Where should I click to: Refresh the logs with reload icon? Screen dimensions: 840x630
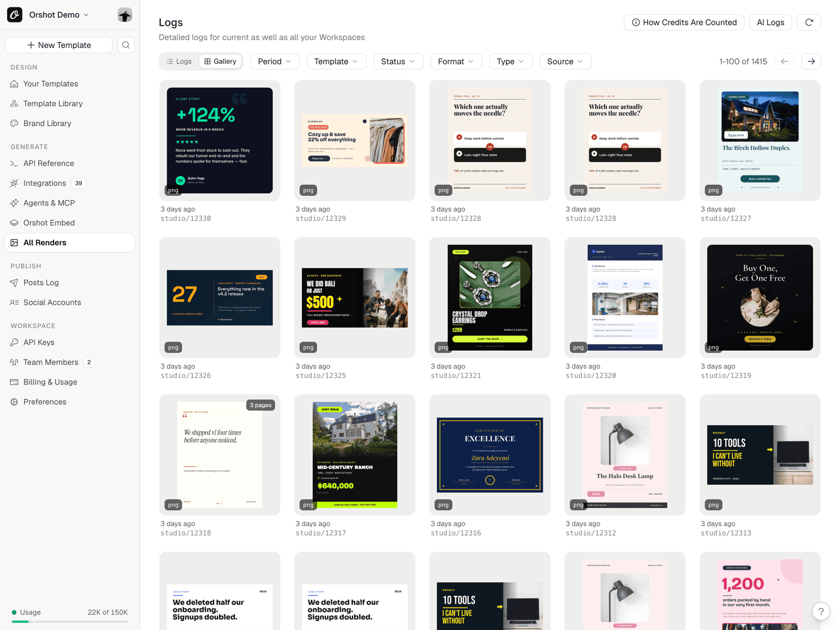pos(809,22)
